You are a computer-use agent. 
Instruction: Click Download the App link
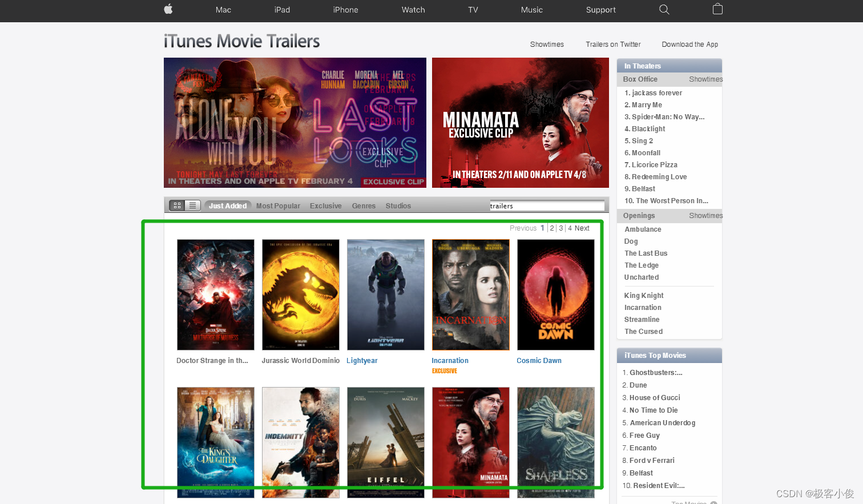coord(690,45)
